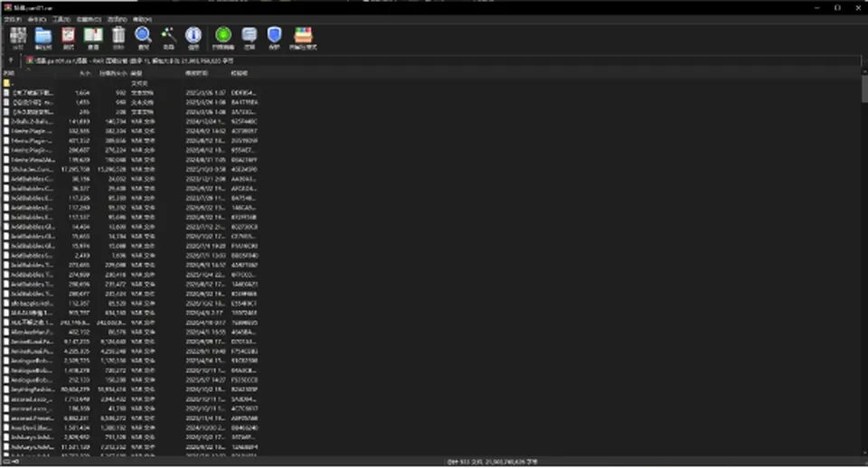868x468 pixels.
Task: Sort by the Size column header
Action: 74,73
